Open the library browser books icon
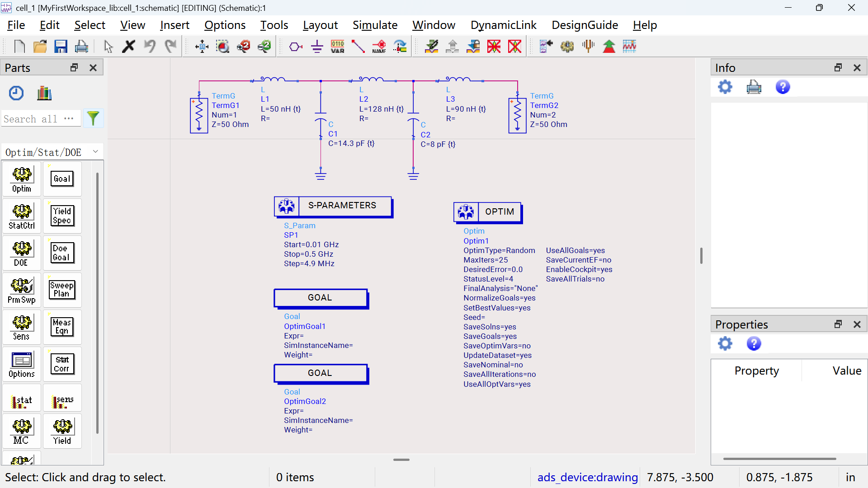This screenshot has height=488, width=868. pyautogui.click(x=44, y=93)
